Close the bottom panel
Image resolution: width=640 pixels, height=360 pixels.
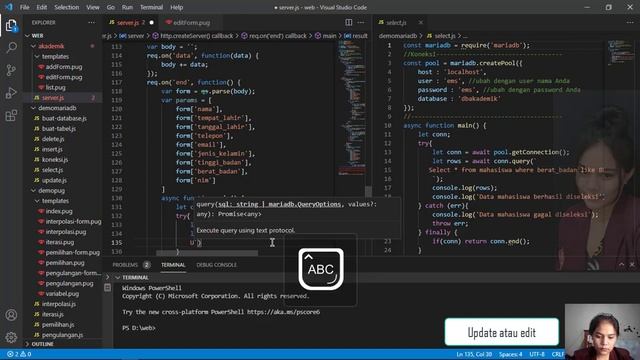point(632,264)
